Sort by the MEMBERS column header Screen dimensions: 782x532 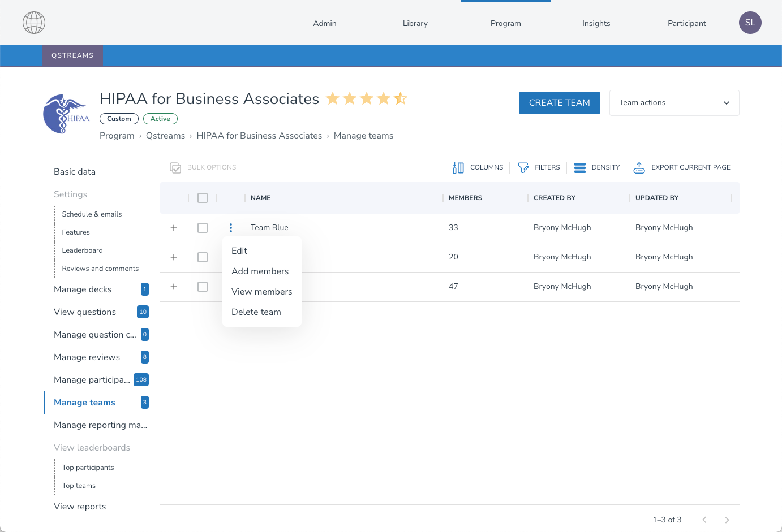pyautogui.click(x=465, y=198)
